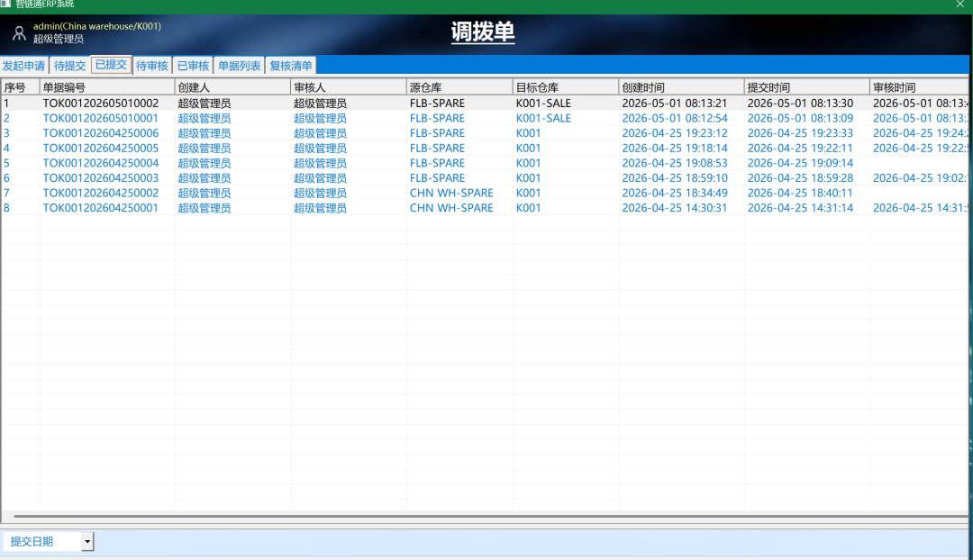This screenshot has width=973, height=560.
Task: Switch to the 已审核 tab
Action: coord(193,66)
